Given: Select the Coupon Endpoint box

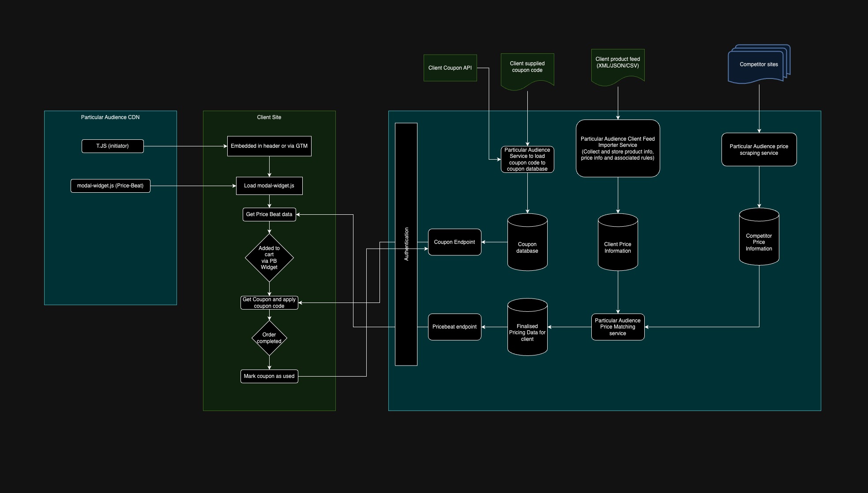Looking at the screenshot, I should click(x=455, y=242).
